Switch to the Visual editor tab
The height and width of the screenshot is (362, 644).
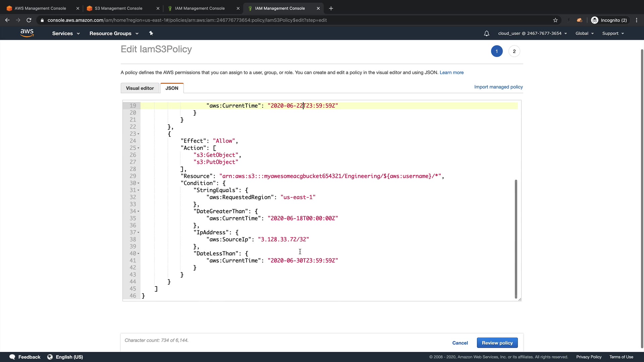coord(140,88)
